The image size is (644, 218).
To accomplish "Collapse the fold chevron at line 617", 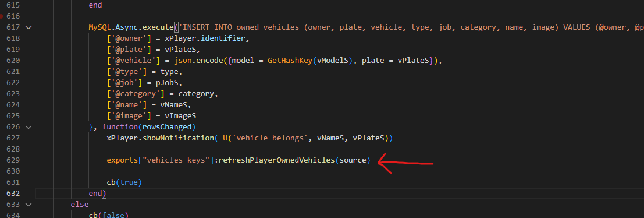I will coord(28,27).
